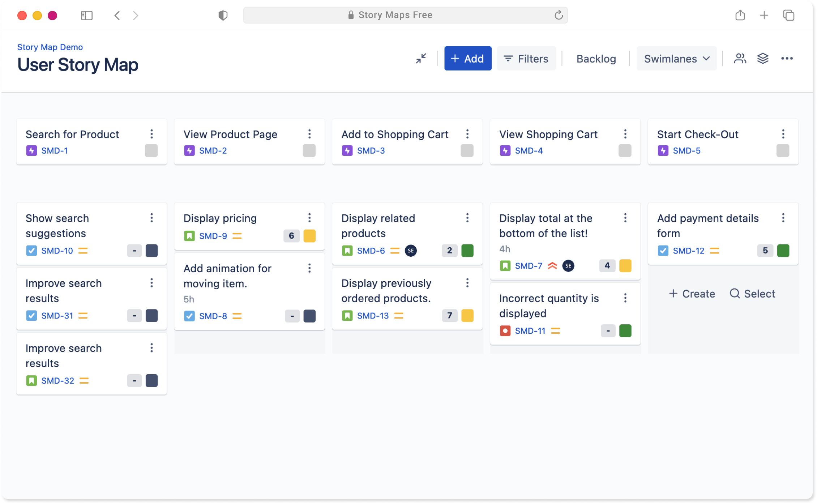Click the task checkbox icon on SMD-10

coord(31,251)
